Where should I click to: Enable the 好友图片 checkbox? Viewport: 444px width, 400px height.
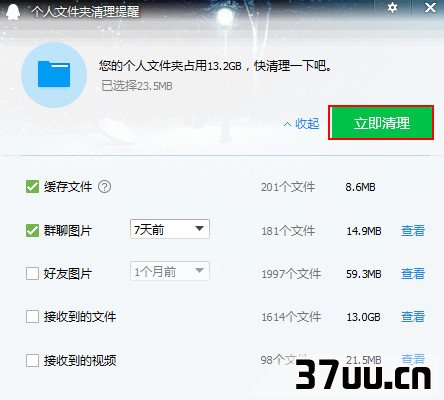pyautogui.click(x=32, y=274)
